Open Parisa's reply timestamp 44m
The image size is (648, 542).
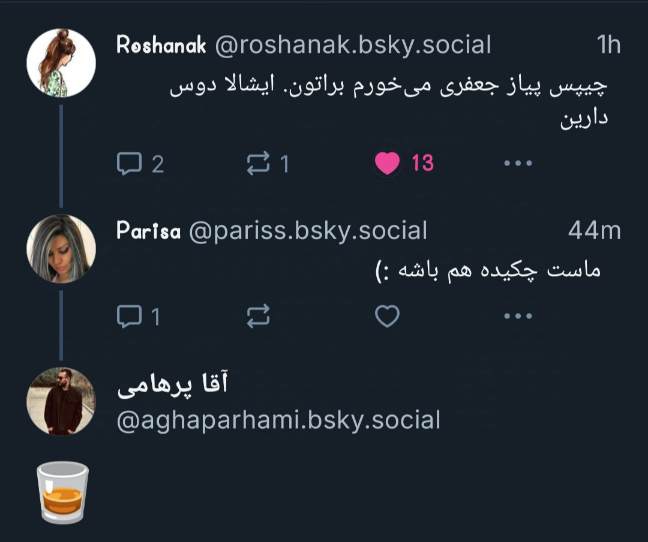pos(594,231)
